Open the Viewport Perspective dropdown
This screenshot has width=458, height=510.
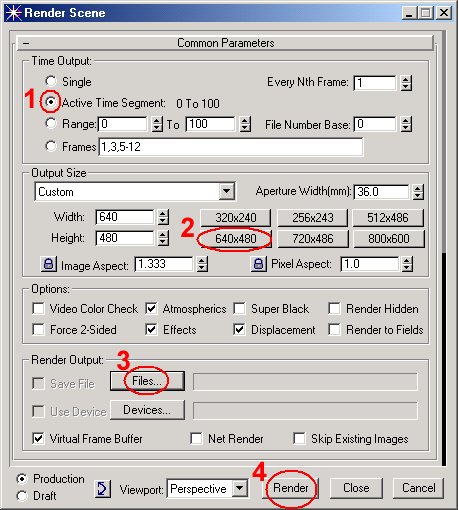[240, 489]
